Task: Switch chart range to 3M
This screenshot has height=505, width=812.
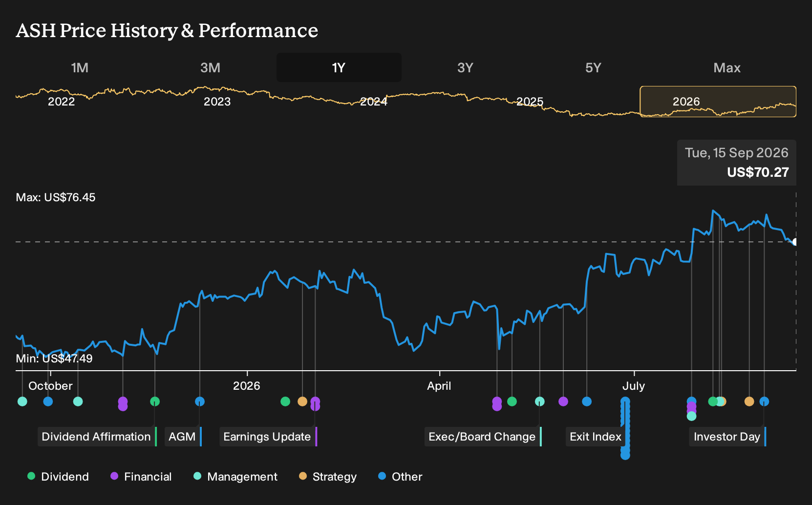Action: tap(210, 67)
